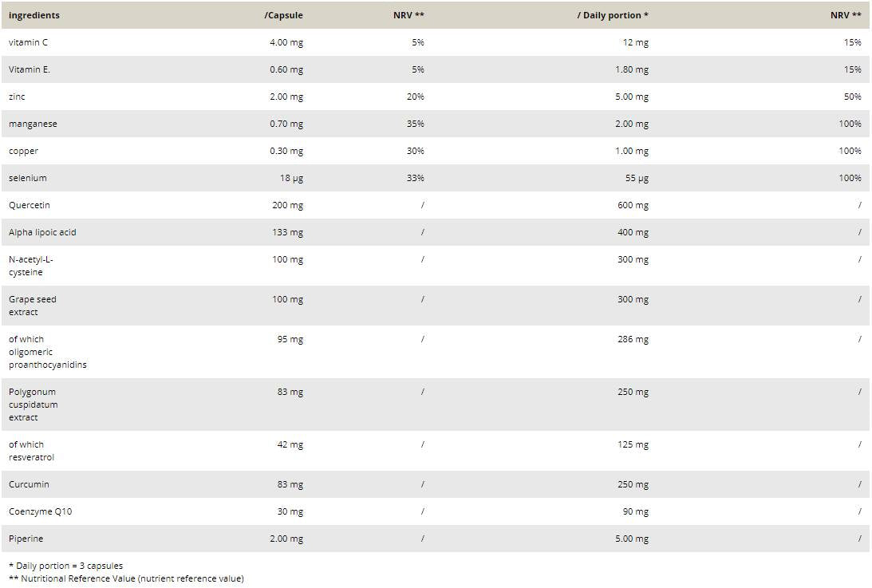Click the copper ingredient name
The height and width of the screenshot is (588, 872).
(23, 151)
